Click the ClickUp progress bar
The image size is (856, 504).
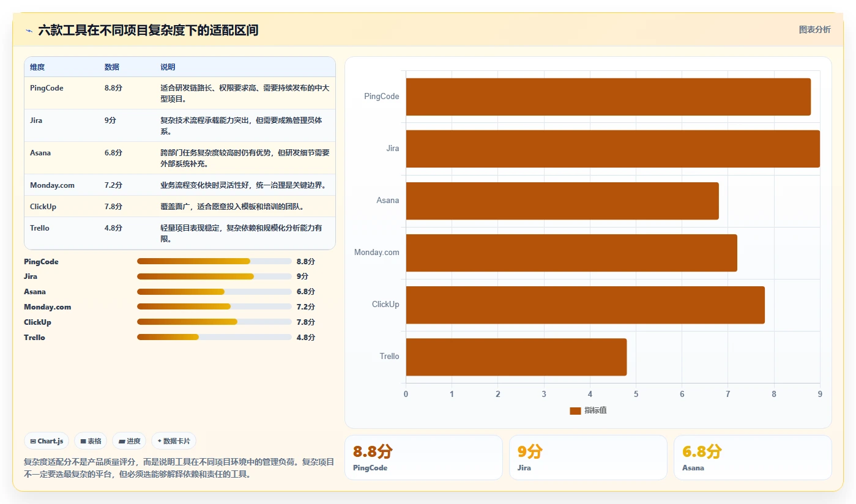pyautogui.click(x=214, y=322)
